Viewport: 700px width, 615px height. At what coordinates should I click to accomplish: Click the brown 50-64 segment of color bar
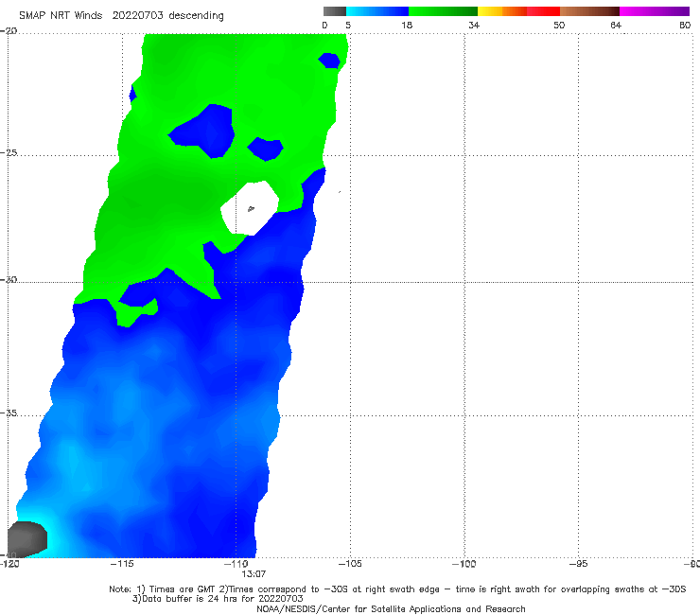pyautogui.click(x=589, y=11)
